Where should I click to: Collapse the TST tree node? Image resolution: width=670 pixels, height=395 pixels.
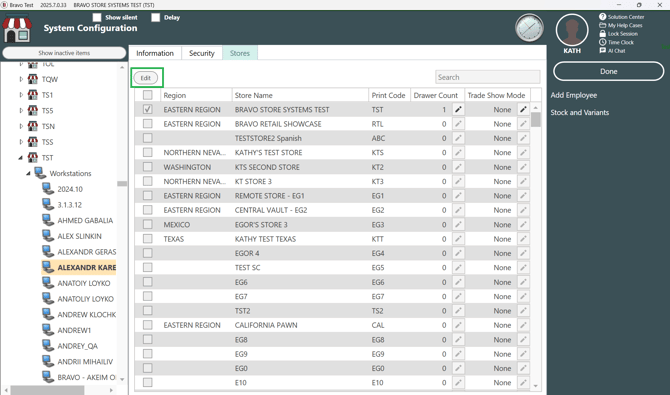point(21,158)
